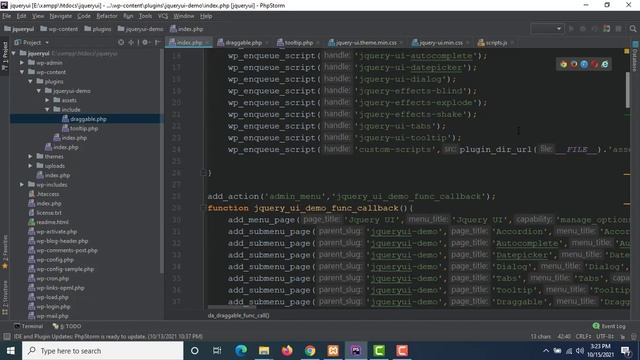
Task: Click the Debug bug icon in the toolbar
Action: point(583,29)
